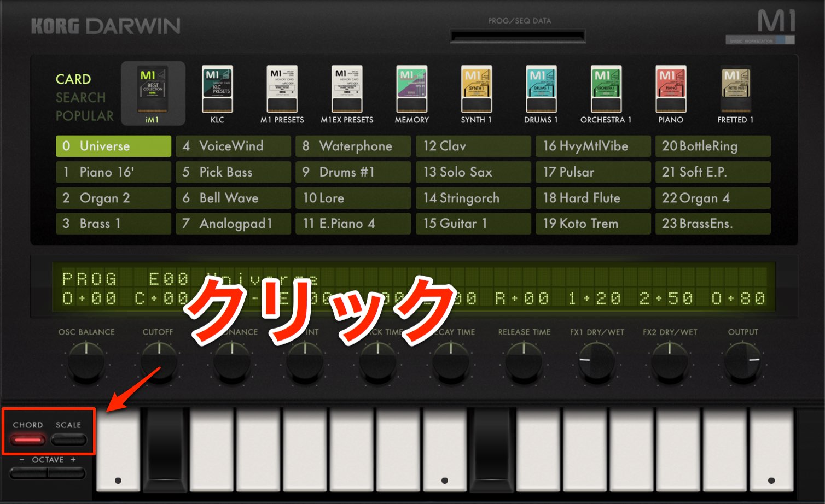Select program 7 Analogpad1
The height and width of the screenshot is (504, 825).
[233, 224]
